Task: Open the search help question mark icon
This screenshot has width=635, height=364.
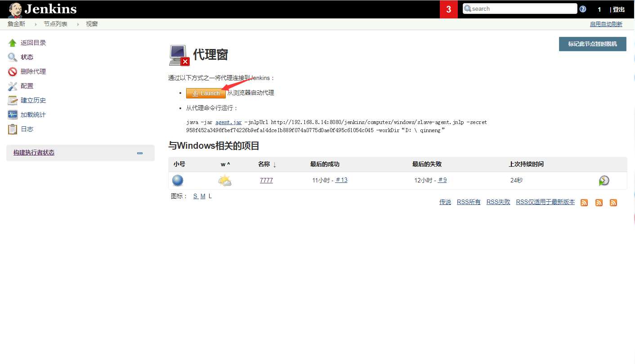Action: 583,9
